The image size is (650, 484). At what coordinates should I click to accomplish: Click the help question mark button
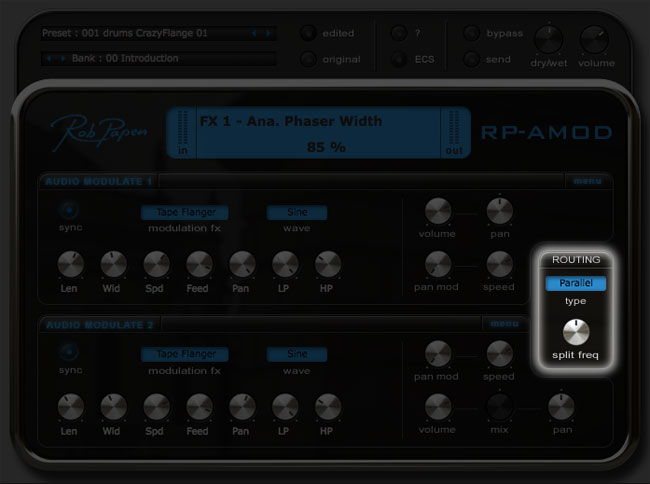point(399,33)
